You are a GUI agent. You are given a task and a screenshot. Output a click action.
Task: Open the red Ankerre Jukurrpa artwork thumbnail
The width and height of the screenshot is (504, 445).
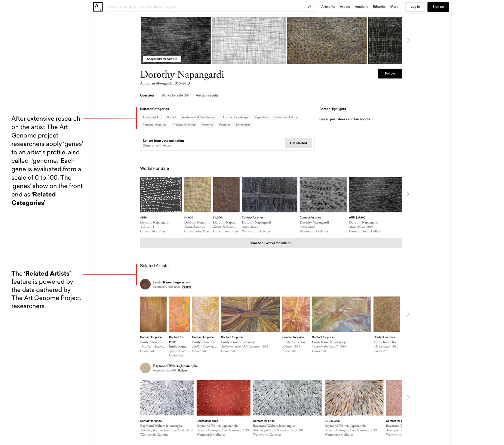pos(223,398)
